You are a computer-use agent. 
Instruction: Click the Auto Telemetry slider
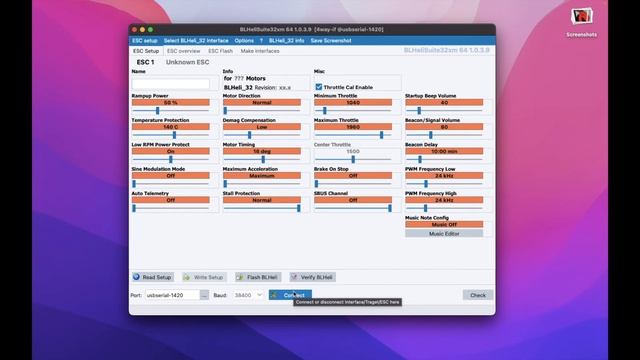[x=171, y=209]
